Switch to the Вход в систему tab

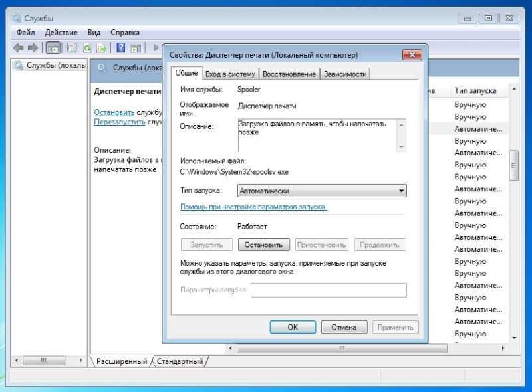point(230,74)
